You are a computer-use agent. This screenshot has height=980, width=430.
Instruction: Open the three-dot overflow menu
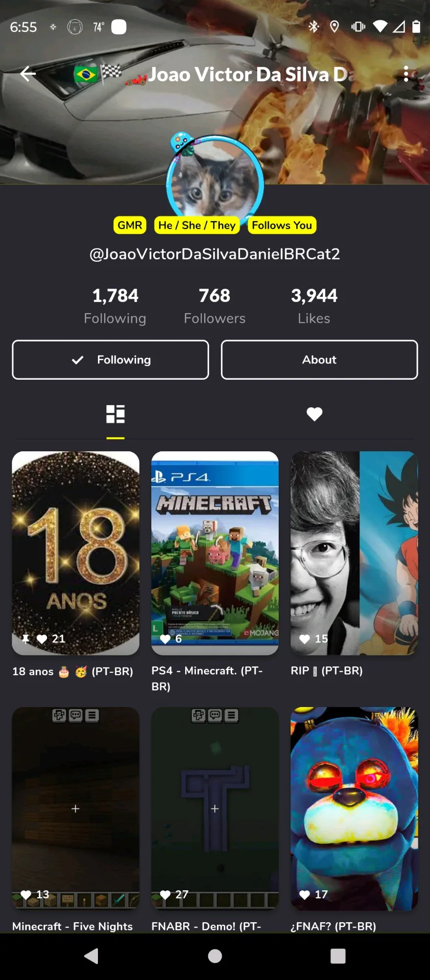406,74
